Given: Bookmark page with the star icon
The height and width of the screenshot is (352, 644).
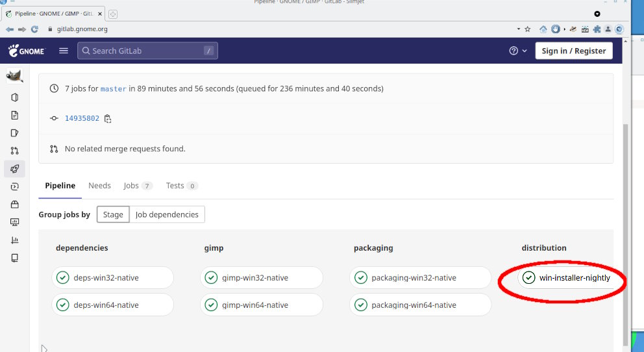Looking at the screenshot, I should click(528, 29).
